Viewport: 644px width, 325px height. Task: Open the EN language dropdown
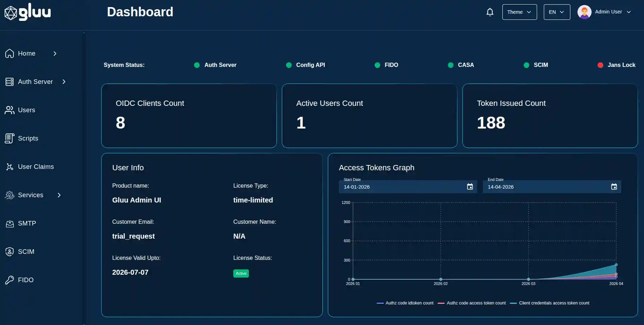click(557, 12)
